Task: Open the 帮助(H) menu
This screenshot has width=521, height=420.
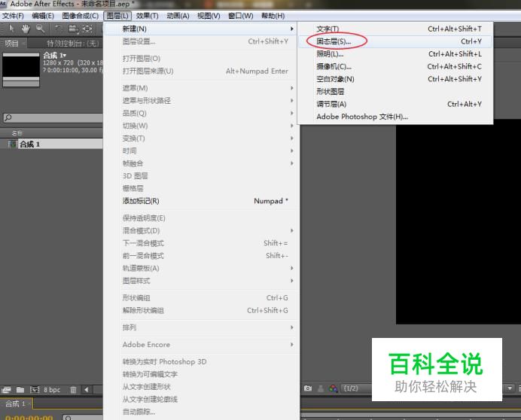Action: [273, 16]
